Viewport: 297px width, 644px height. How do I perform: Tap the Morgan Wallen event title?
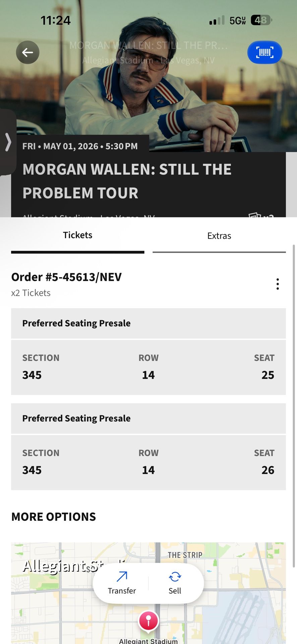(127, 181)
